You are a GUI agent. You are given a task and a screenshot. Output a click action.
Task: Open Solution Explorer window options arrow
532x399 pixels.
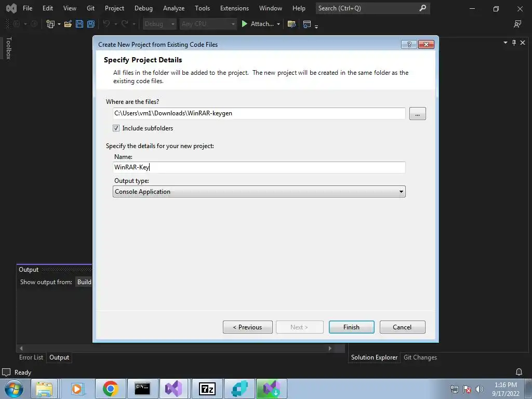[505, 43]
